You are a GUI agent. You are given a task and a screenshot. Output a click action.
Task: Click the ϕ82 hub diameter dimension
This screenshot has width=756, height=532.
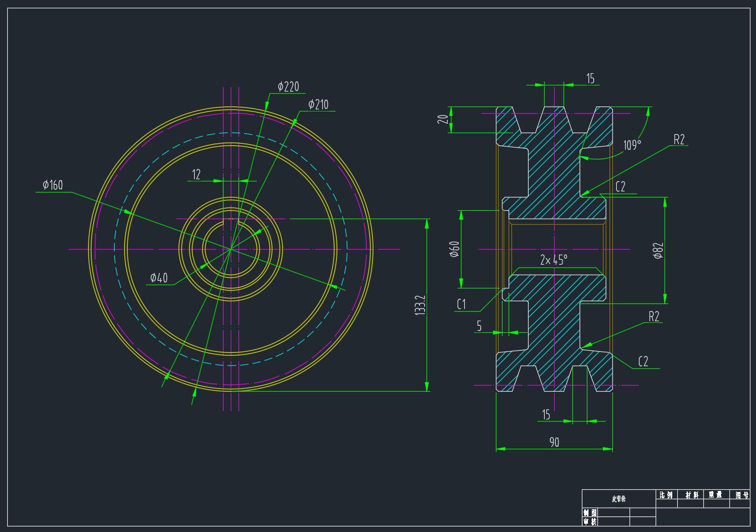(x=658, y=251)
